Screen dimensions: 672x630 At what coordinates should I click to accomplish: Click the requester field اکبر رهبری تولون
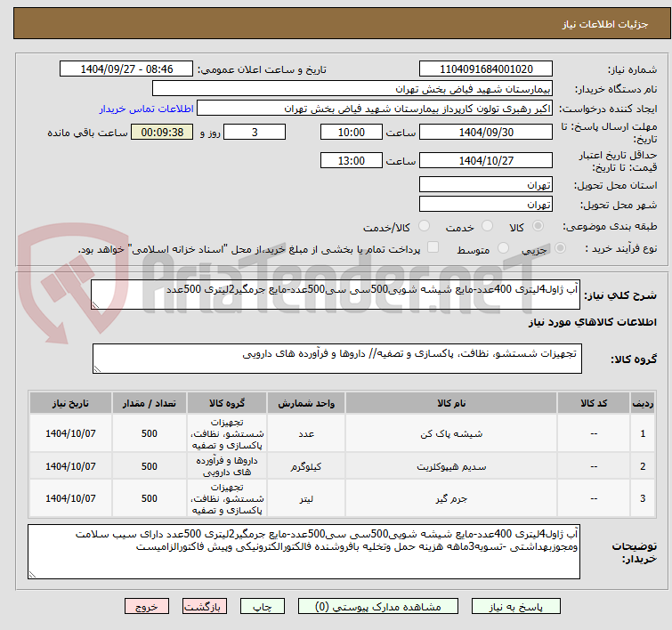pos(375,109)
